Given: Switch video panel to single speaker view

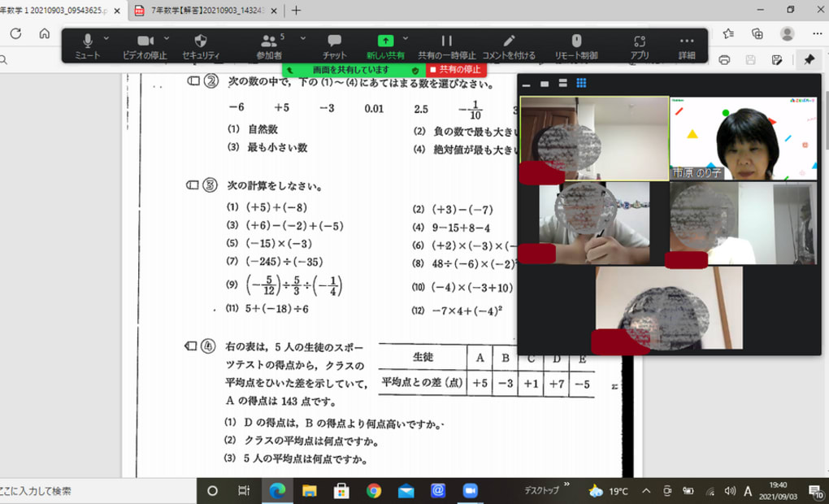Looking at the screenshot, I should click(543, 83).
